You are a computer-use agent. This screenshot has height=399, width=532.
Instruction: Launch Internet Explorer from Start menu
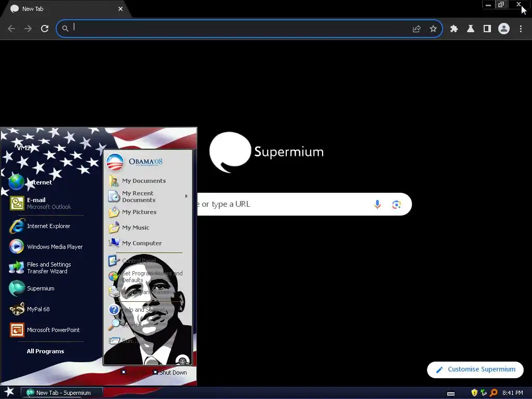[x=40, y=226]
